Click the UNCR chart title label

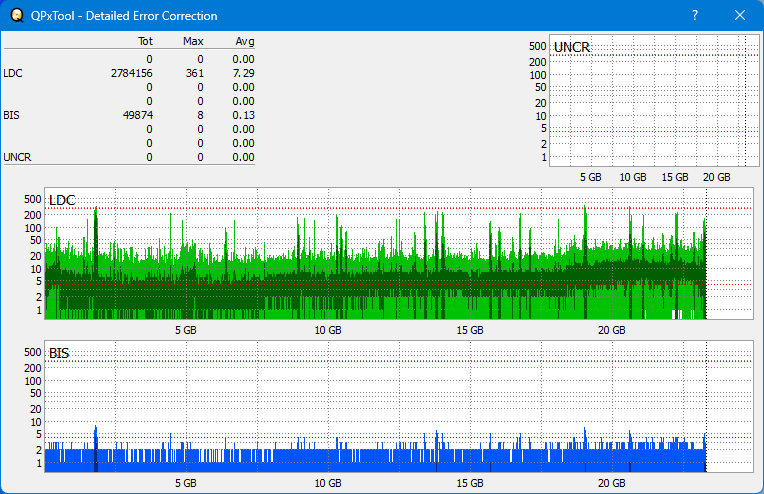coord(572,47)
